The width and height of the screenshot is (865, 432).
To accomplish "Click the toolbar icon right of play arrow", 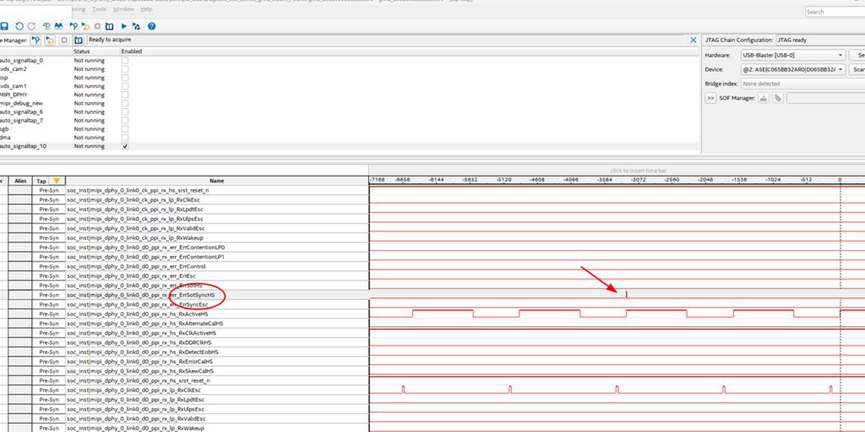I will click(136, 26).
